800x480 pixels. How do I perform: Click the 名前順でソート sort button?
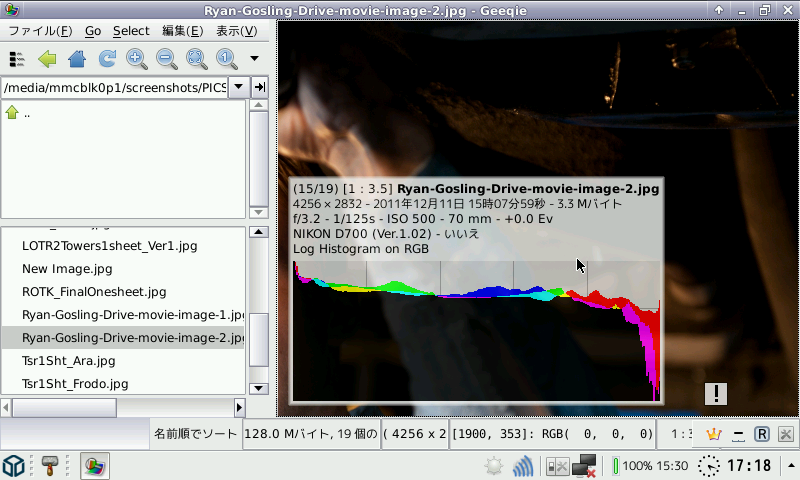195,434
